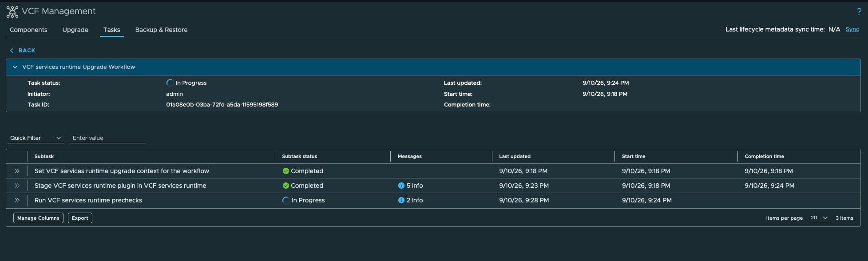
Task: Click the Enter value filter field
Action: 107,138
